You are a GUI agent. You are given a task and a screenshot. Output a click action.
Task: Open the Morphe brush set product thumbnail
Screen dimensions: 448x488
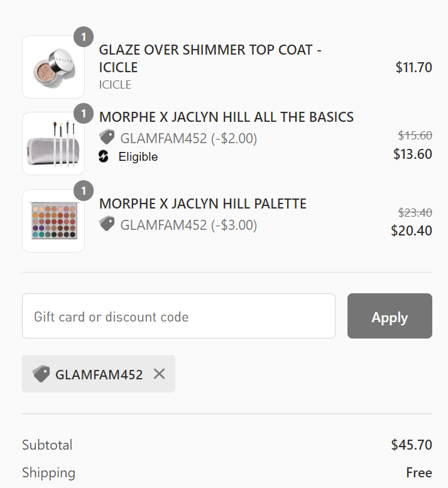coord(53,144)
